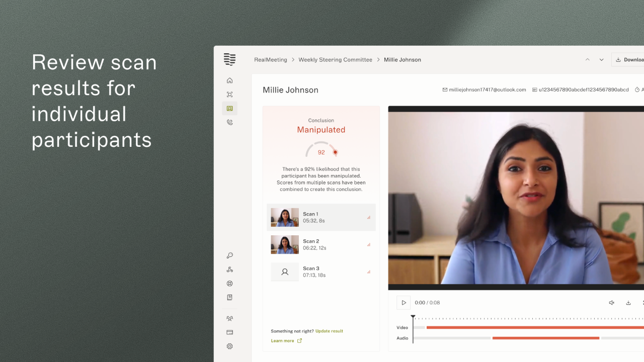
Task: Mute the video player audio
Action: pyautogui.click(x=612, y=303)
